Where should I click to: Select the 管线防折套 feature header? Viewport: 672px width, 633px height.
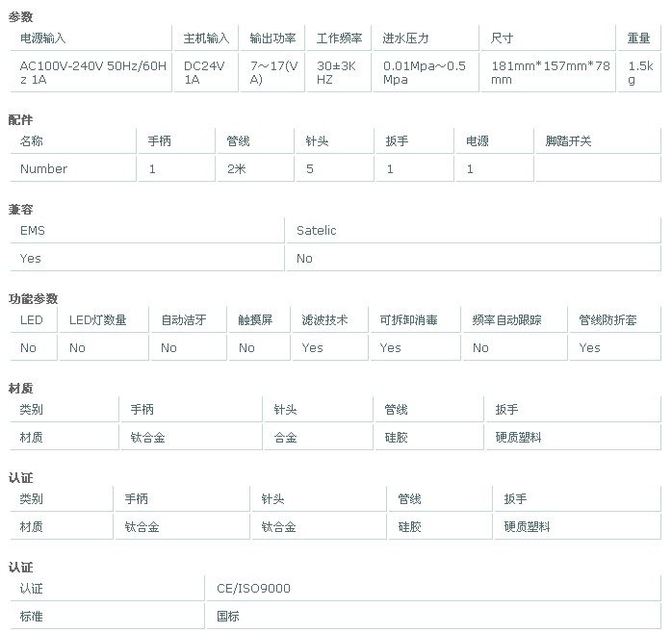click(x=607, y=319)
